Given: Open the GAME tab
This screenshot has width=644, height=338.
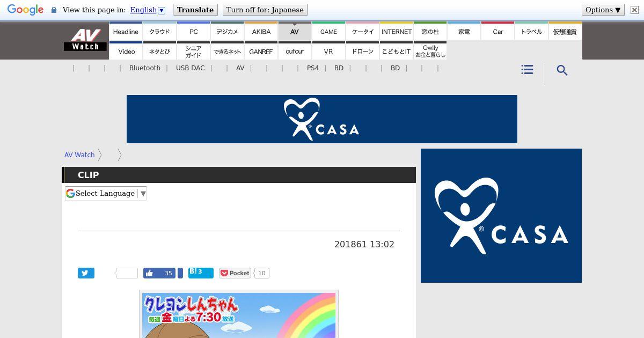Looking at the screenshot, I should tap(328, 31).
